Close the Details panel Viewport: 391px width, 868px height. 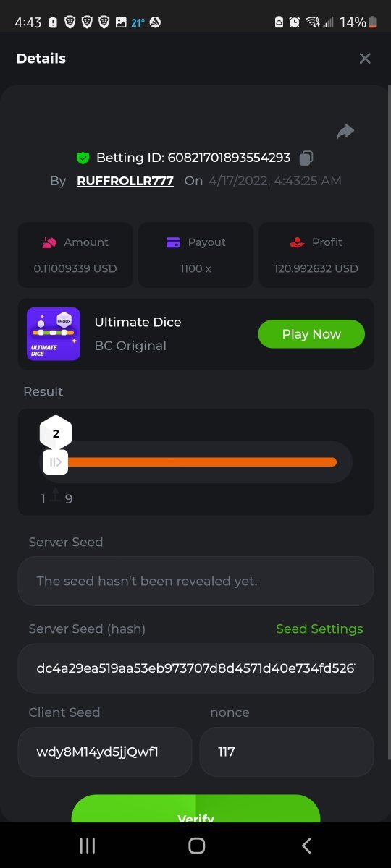365,59
